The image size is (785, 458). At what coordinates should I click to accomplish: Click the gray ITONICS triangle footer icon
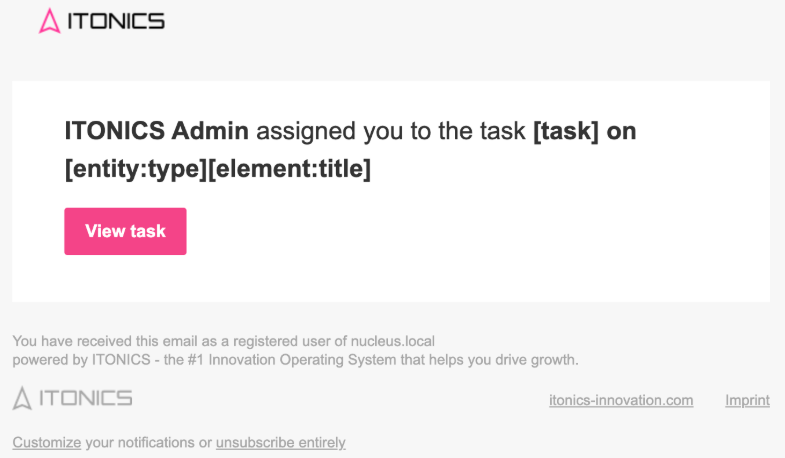point(22,398)
